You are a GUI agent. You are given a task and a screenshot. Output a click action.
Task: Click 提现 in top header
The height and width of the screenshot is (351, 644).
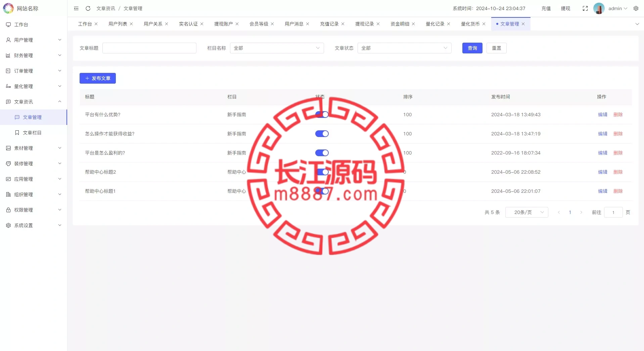pos(565,8)
